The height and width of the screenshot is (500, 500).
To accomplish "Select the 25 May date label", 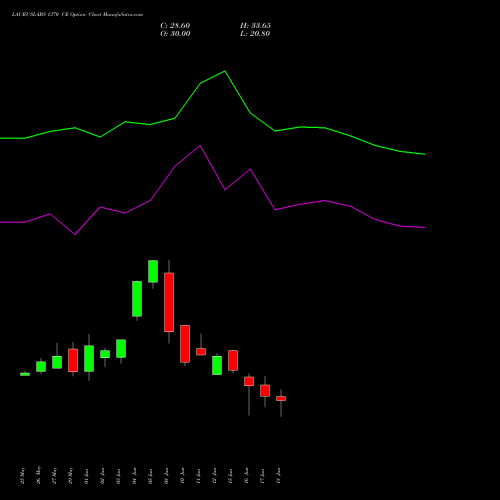I will (22, 476).
